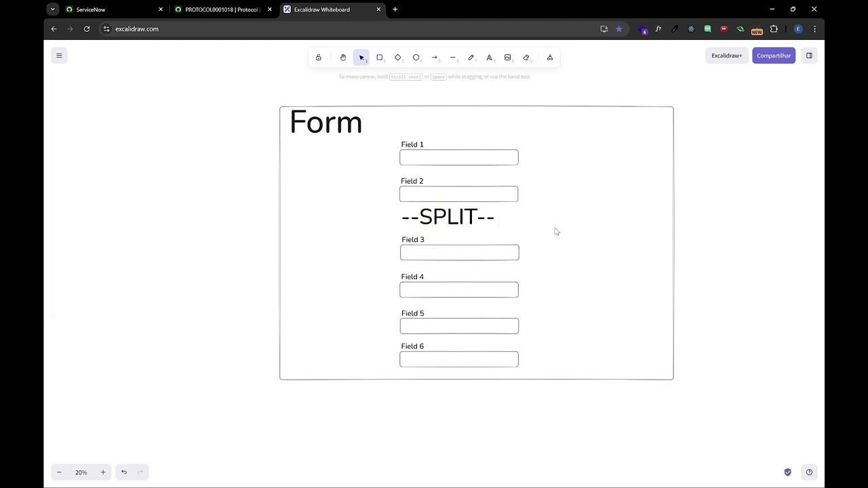Click the Field 1 input box
Screen dimensions: 868x488
click(459, 157)
